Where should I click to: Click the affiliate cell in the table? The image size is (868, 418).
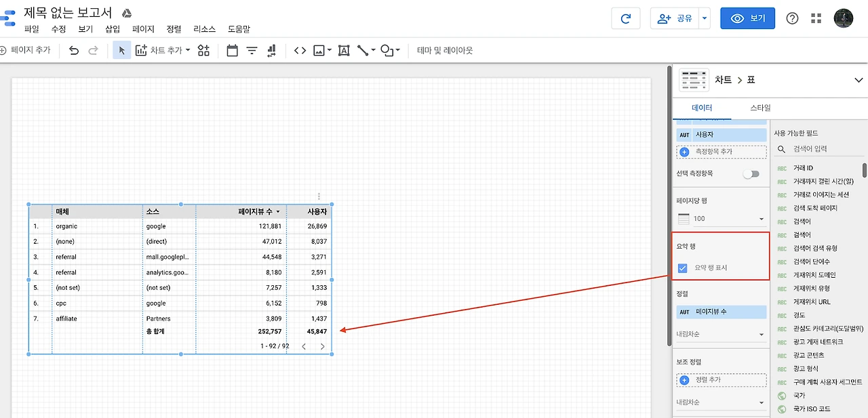(x=66, y=318)
